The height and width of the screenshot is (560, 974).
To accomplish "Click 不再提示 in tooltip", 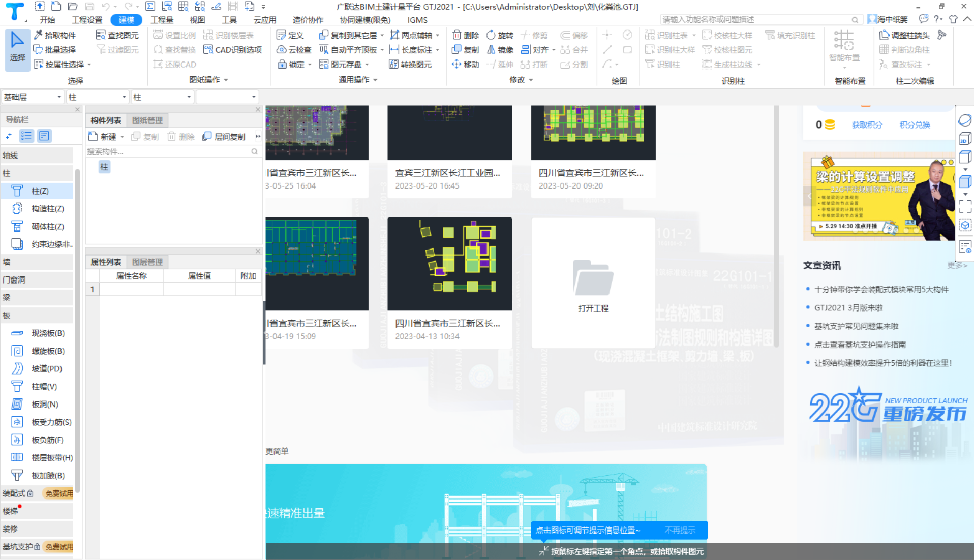I will click(x=680, y=531).
